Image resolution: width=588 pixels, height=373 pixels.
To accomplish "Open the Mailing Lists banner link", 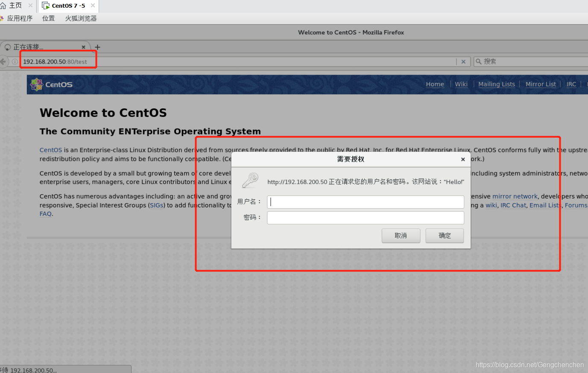I will [497, 84].
